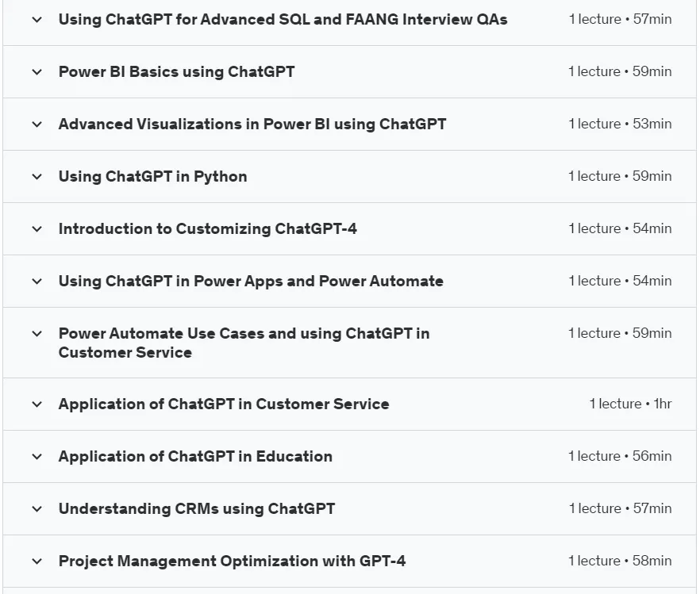700x594 pixels.
Task: Open the 'Using ChatGPT in Python' section title
Action: [152, 177]
